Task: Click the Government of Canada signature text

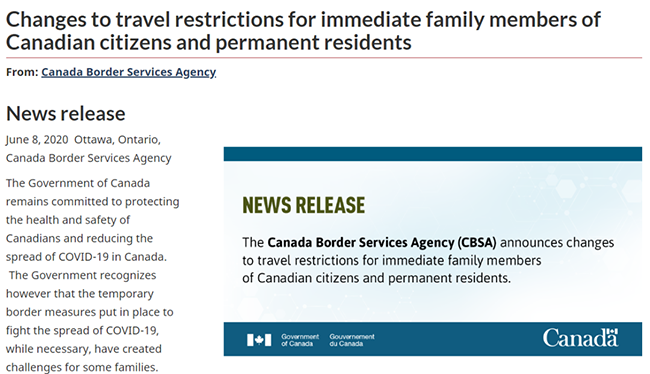Action: pyautogui.click(x=300, y=340)
